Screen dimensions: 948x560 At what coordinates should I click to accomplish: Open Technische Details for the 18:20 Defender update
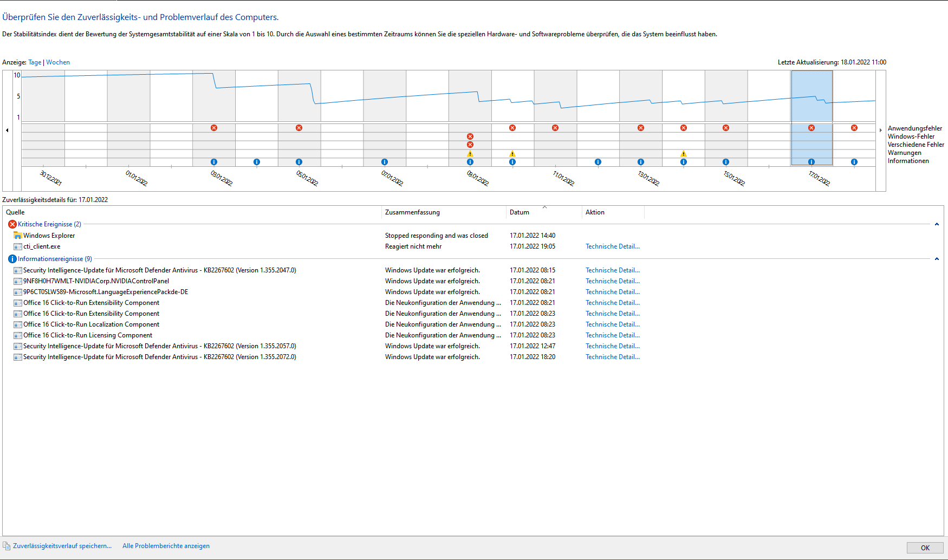coord(613,357)
